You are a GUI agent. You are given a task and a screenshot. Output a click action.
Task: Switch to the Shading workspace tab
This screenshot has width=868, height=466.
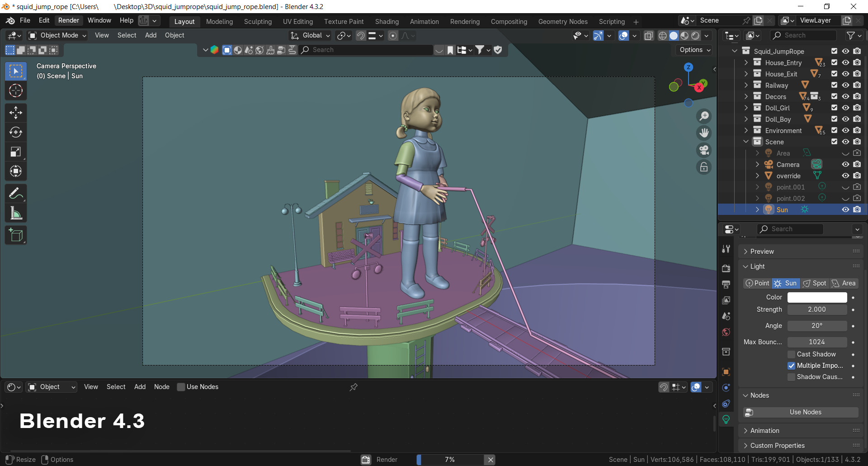(387, 22)
